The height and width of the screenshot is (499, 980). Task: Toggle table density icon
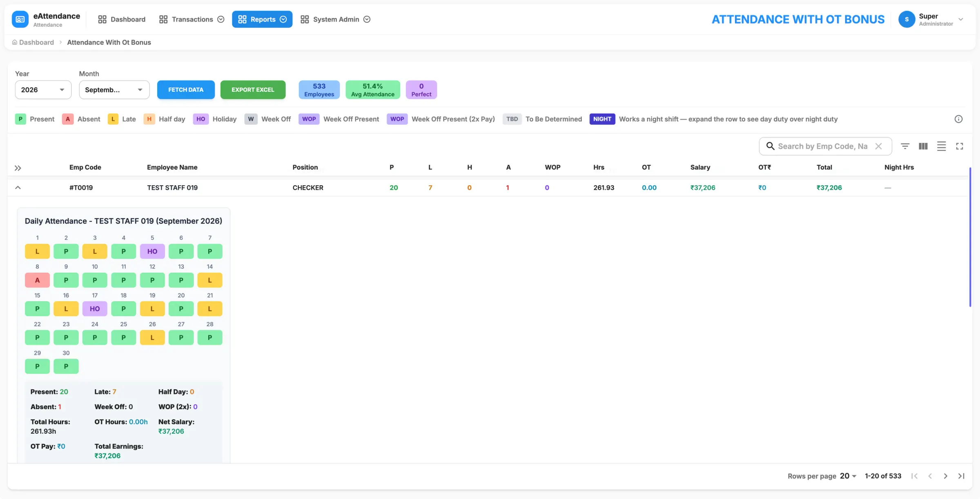(x=941, y=146)
